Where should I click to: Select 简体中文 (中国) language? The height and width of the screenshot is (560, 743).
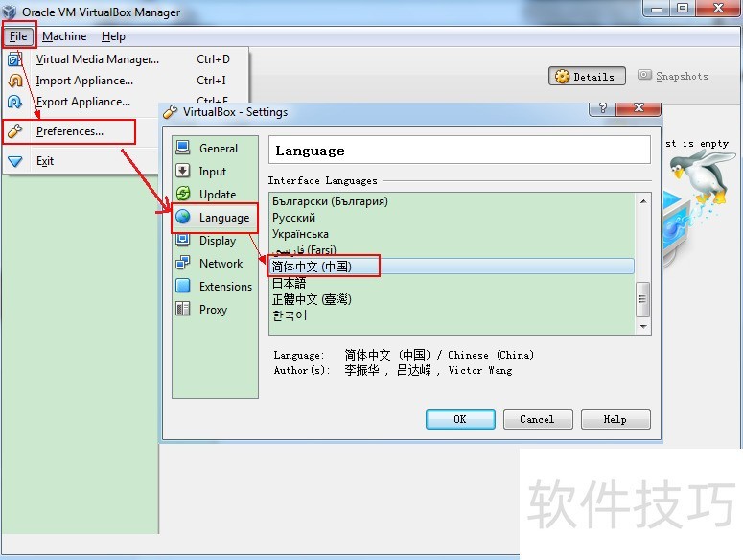coord(452,267)
